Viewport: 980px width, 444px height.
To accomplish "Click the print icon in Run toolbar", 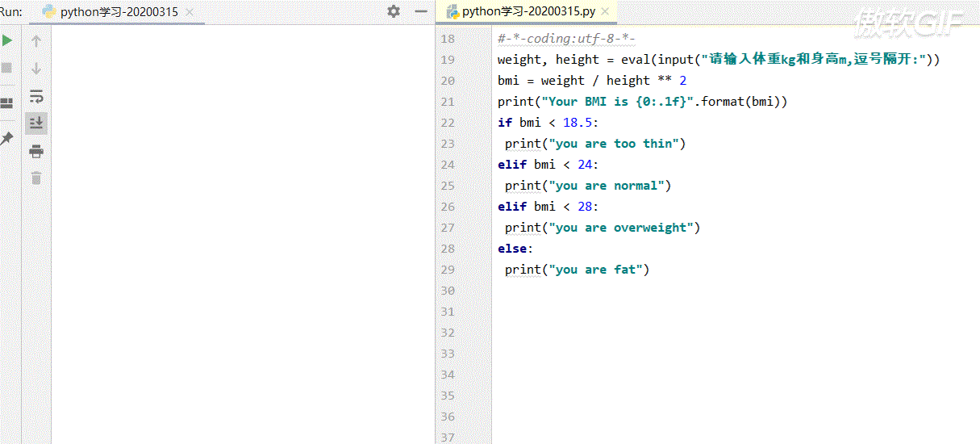I will point(36,151).
